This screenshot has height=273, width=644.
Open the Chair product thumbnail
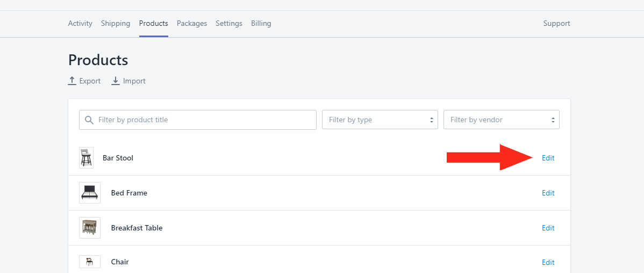click(90, 262)
